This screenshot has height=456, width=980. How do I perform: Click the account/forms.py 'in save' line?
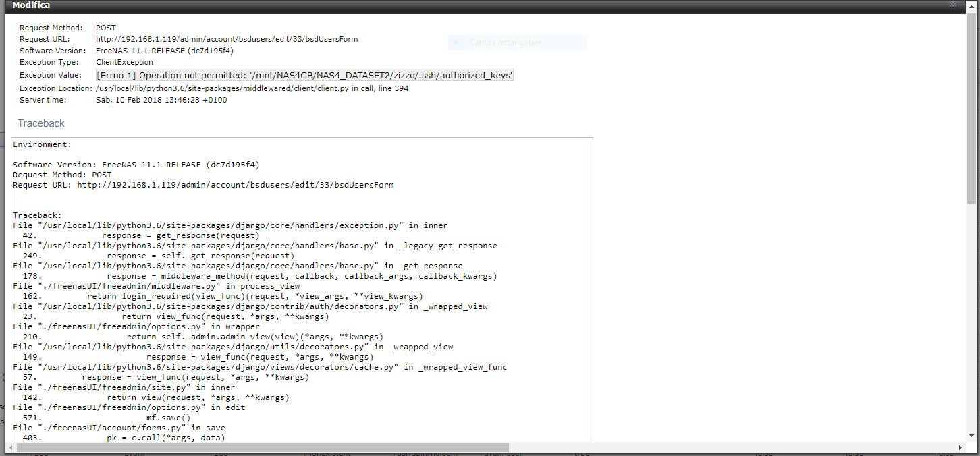pyautogui.click(x=119, y=428)
